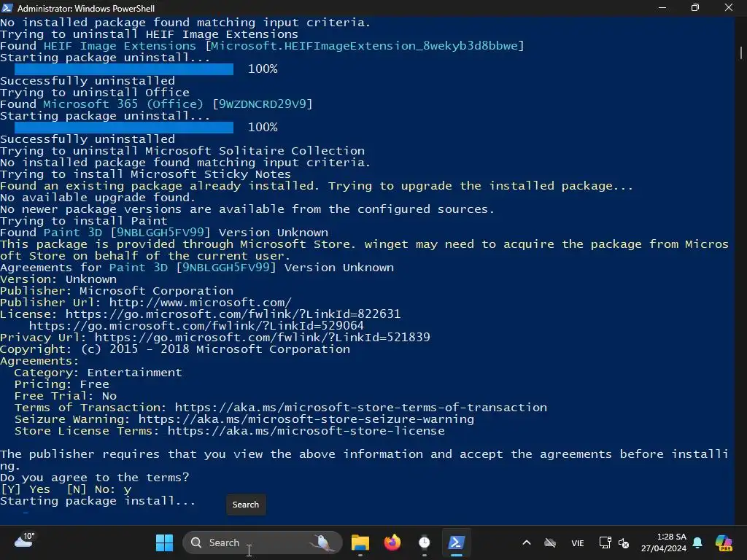Click the License link LinkId=822631
The height and width of the screenshot is (560, 747).
tap(233, 314)
